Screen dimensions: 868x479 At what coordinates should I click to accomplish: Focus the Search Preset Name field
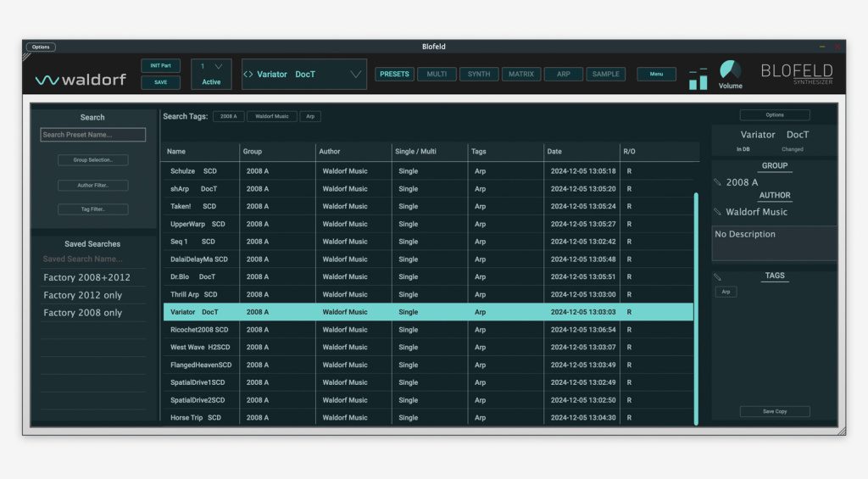click(x=93, y=135)
